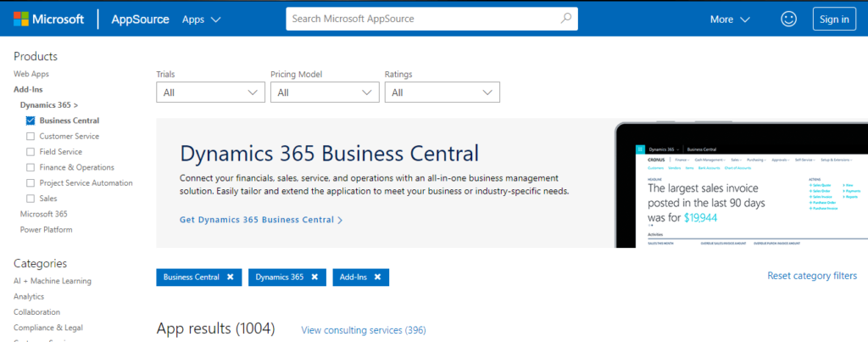Click the Sign in button

click(833, 19)
